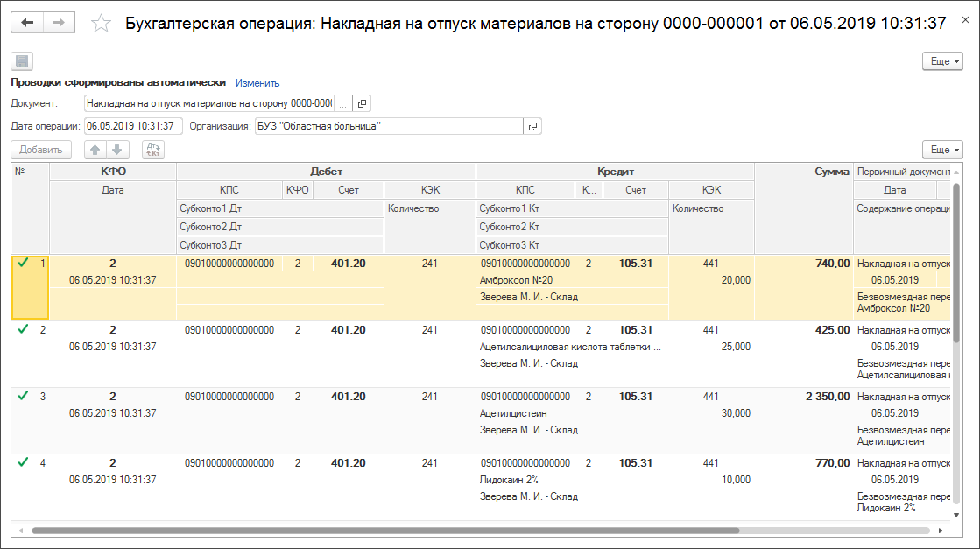This screenshot has height=549, width=980.
Task: Click the credit КЭК 441 in entry 4
Action: 710,463
